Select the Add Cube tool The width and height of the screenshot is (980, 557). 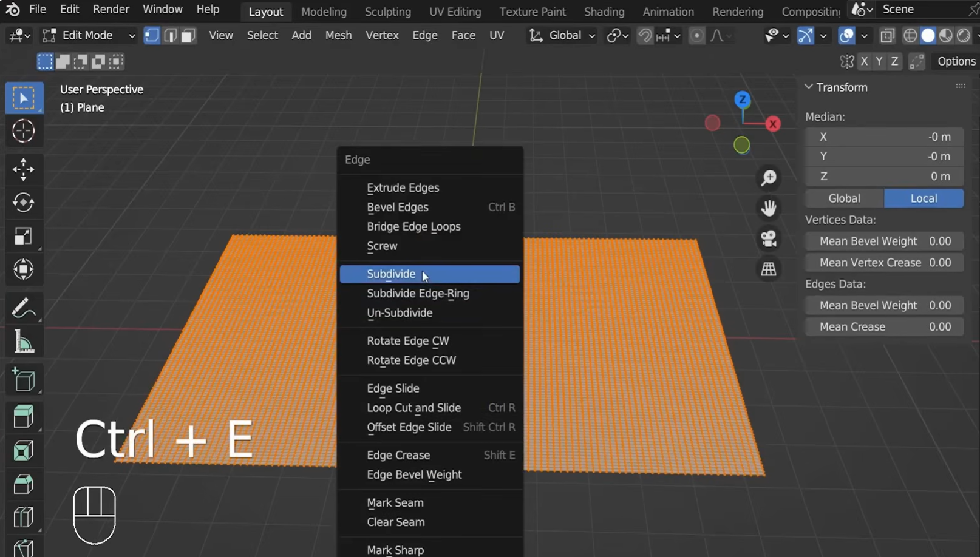(24, 380)
